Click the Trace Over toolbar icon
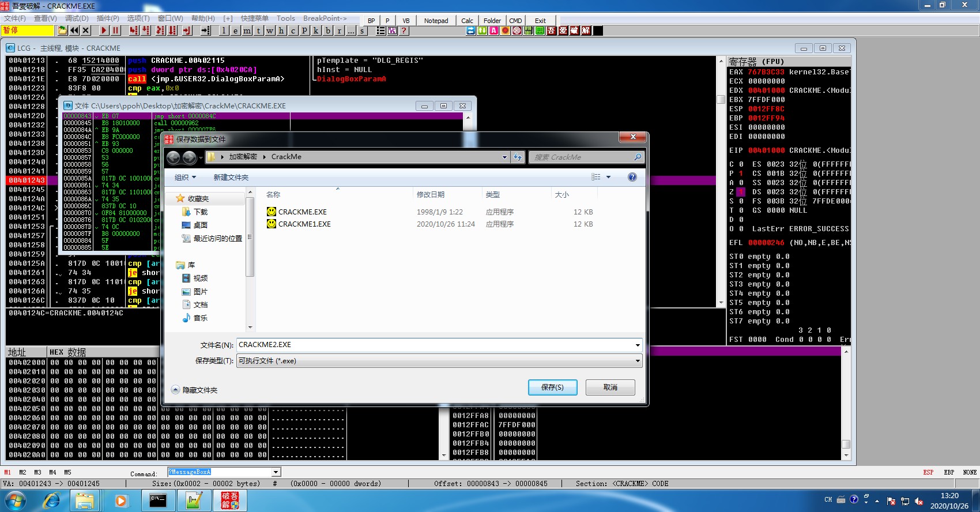 pyautogui.click(x=172, y=31)
